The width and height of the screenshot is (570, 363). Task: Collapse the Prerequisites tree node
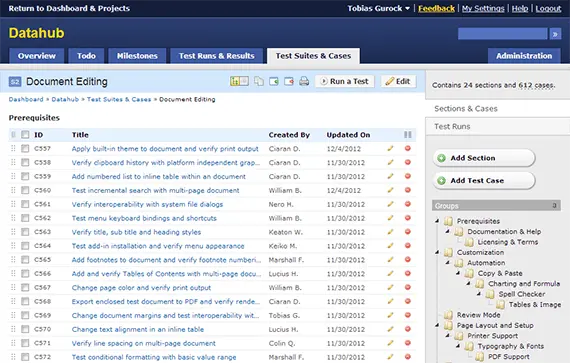[x=437, y=221]
